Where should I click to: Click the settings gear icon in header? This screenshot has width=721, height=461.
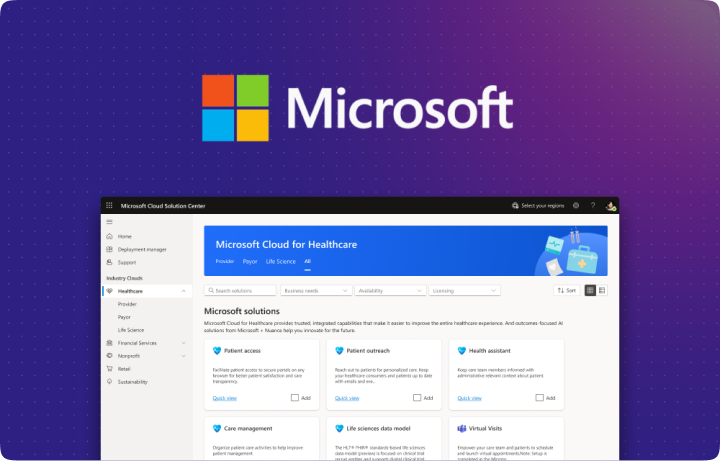(x=576, y=205)
